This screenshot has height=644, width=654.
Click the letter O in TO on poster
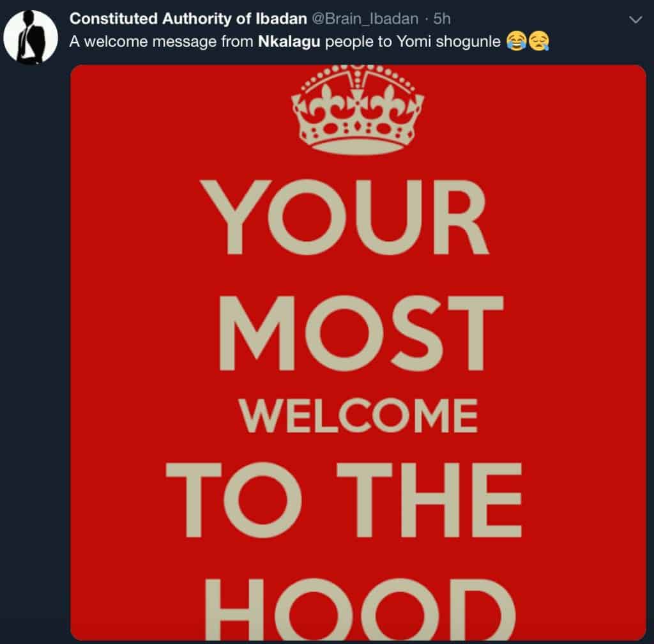[x=264, y=499]
